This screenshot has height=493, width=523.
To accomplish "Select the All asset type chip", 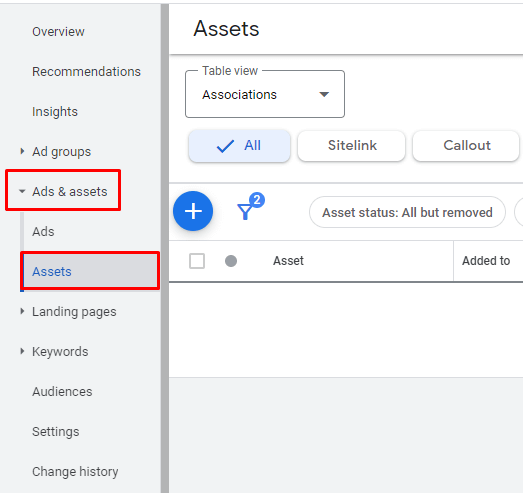I will (239, 146).
